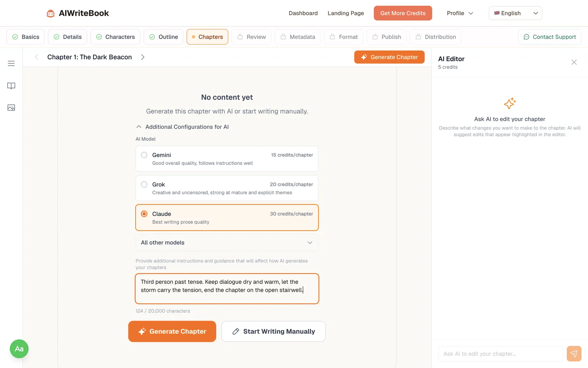This screenshot has height=368, width=588.
Task: Click the green Aa font settings button
Action: (x=19, y=349)
